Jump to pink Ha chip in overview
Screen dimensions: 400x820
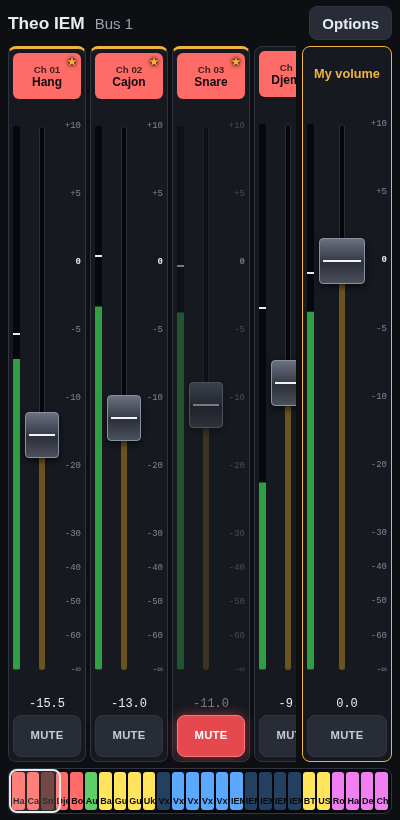[353, 791]
